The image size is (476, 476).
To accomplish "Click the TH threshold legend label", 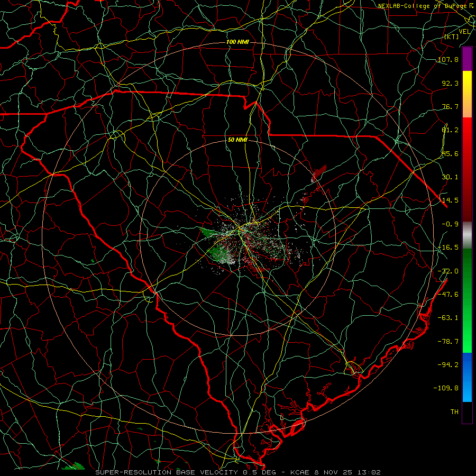I will (454, 412).
